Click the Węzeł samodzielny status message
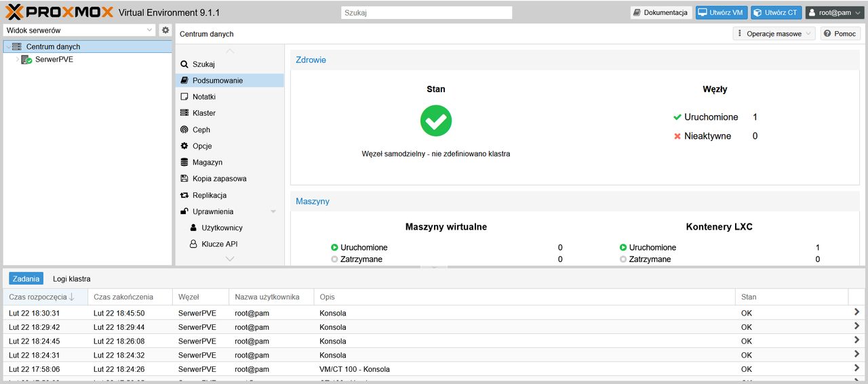The height and width of the screenshot is (384, 868). 436,154
